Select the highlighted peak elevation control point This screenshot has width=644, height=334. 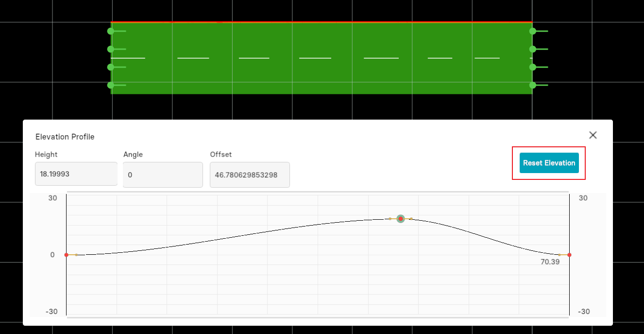pyautogui.click(x=401, y=219)
